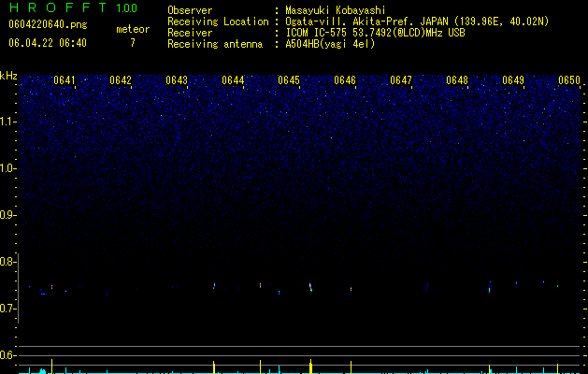Screen dimensions: 588x374
Task: Select the A504HB yagi antenna text
Action: point(330,44)
